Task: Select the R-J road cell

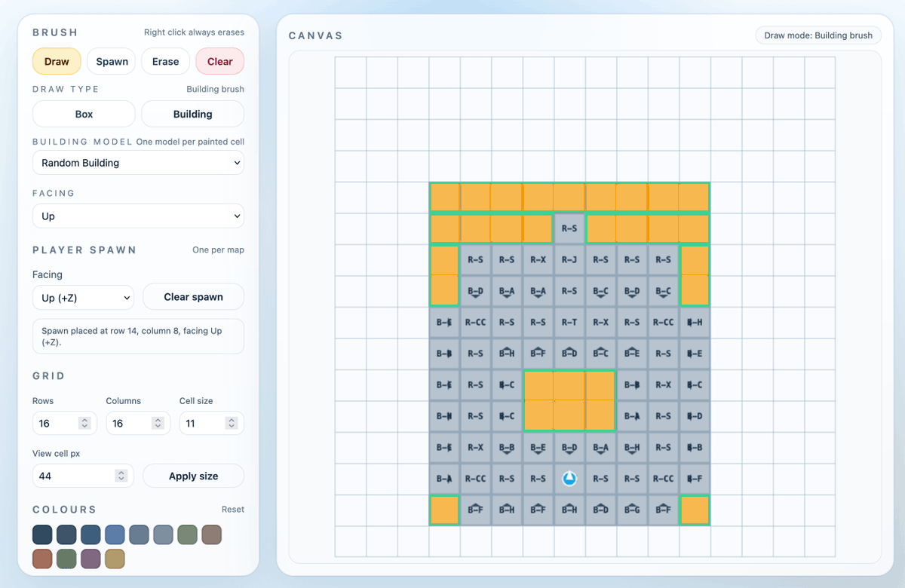Action: (570, 260)
